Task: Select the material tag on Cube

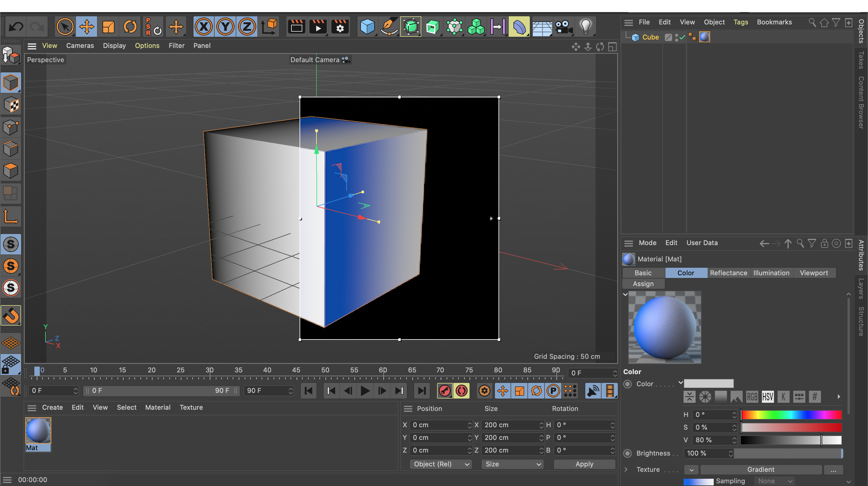Action: (705, 37)
